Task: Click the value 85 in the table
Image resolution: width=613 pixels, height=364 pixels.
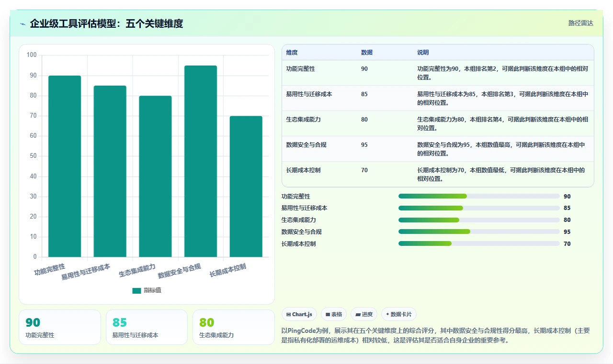Action: coord(364,94)
